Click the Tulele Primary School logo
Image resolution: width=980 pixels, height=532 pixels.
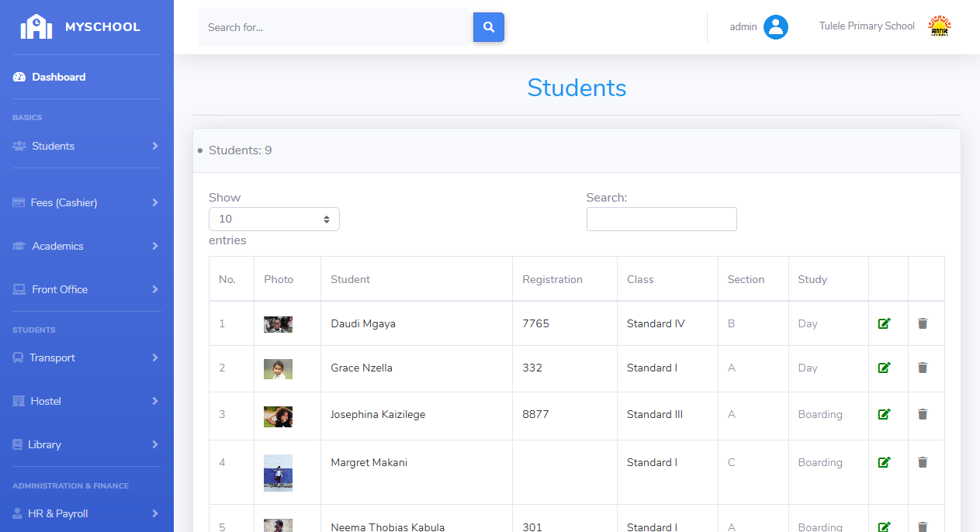(940, 26)
